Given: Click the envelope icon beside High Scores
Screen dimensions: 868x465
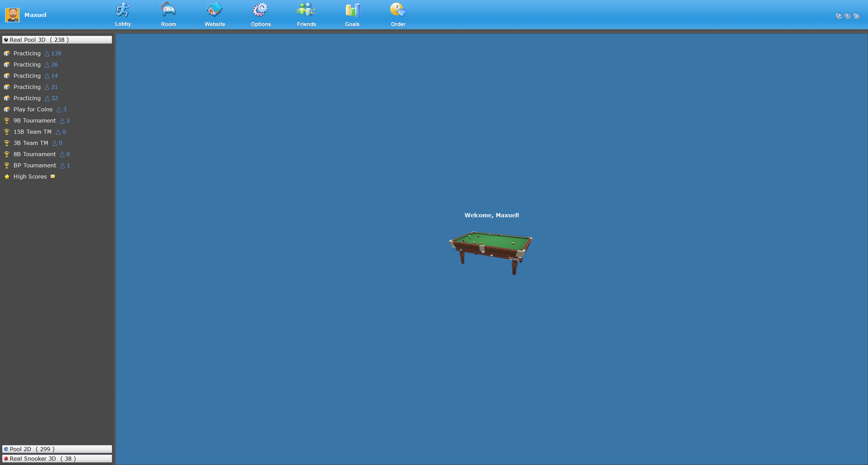Looking at the screenshot, I should click(x=53, y=176).
